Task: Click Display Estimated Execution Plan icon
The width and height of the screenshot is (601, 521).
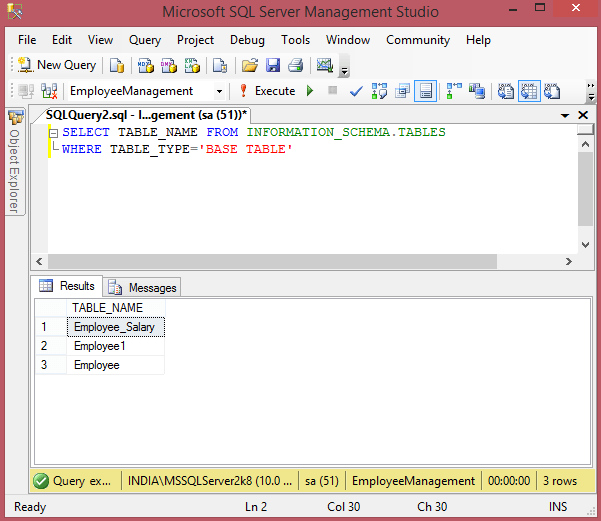Action: coord(379,91)
